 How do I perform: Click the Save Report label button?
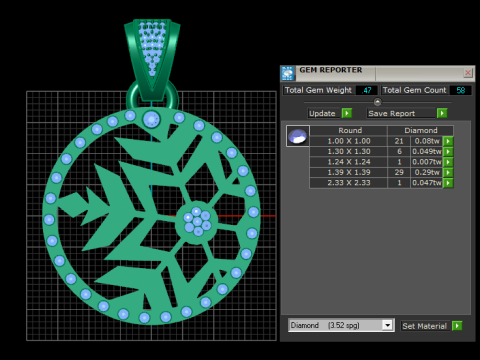click(401, 113)
